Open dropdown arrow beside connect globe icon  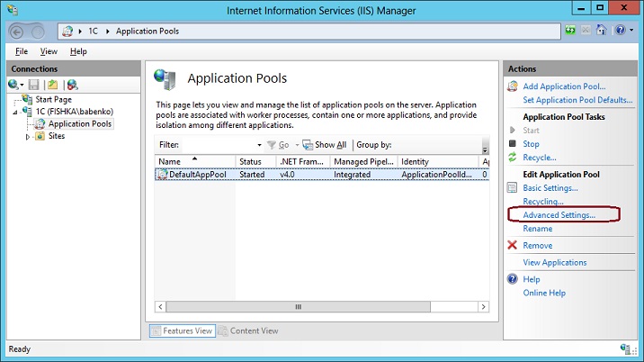(x=22, y=86)
